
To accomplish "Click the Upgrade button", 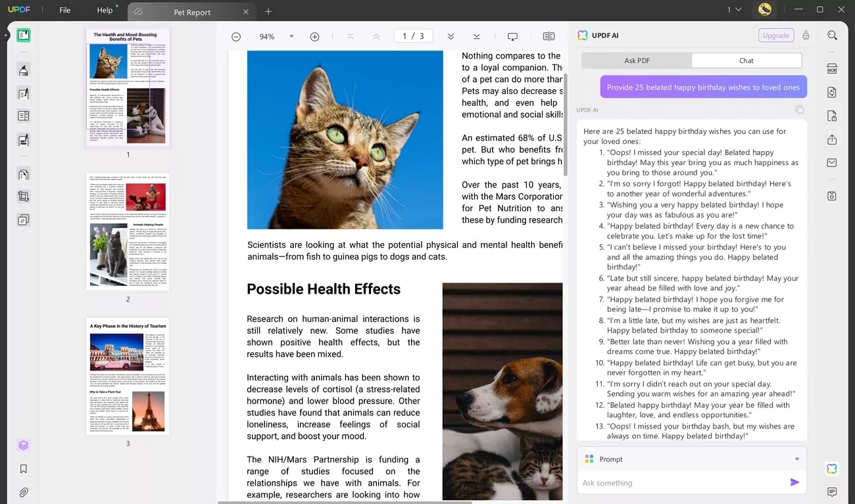I will tap(776, 35).
